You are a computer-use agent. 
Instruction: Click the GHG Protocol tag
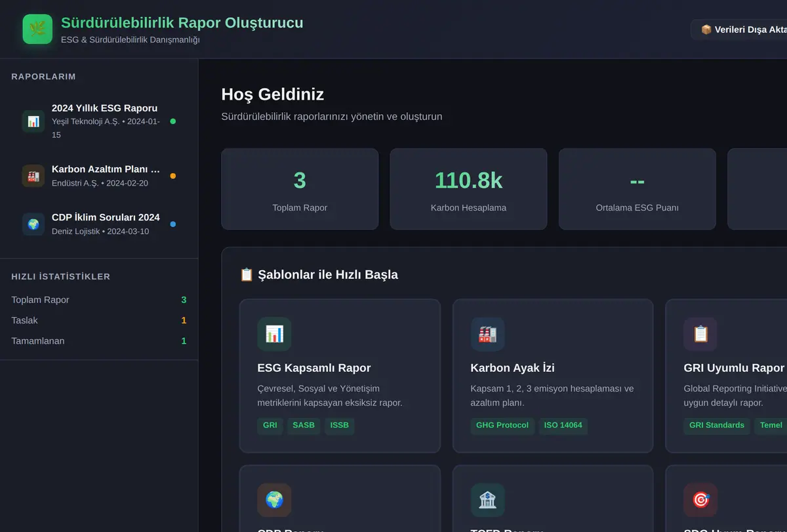click(x=502, y=425)
